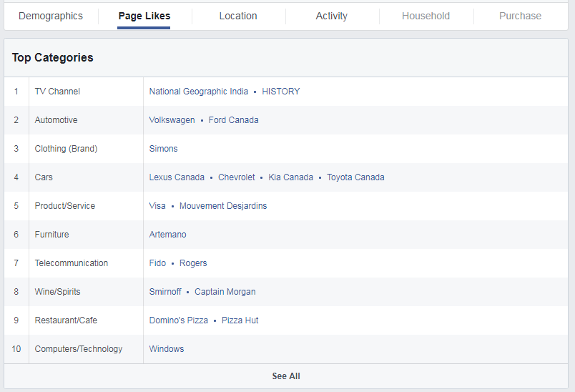Open the Fido page link
The height and width of the screenshot is (392, 575).
(x=157, y=263)
